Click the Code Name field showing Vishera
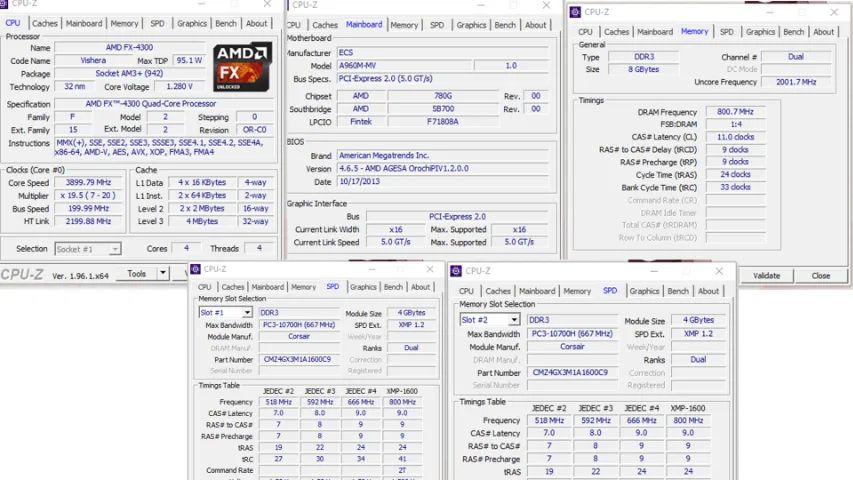 pyautogui.click(x=93, y=60)
